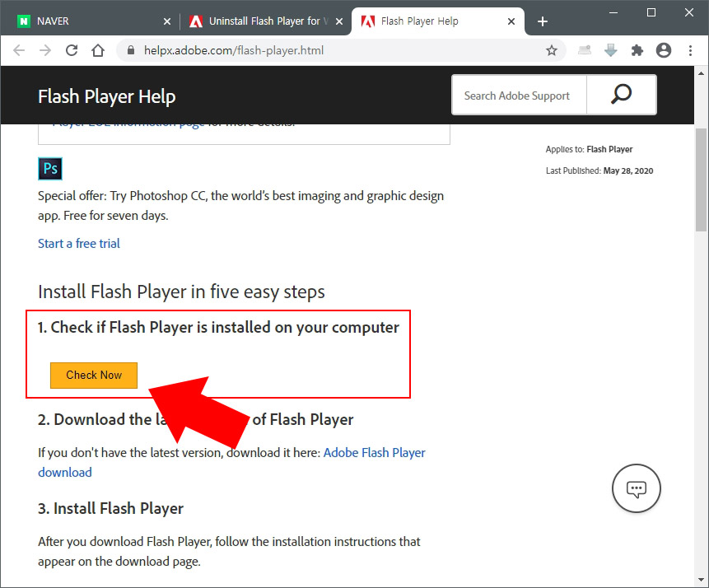Open the extensions puzzle icon
The height and width of the screenshot is (588, 709).
[637, 50]
